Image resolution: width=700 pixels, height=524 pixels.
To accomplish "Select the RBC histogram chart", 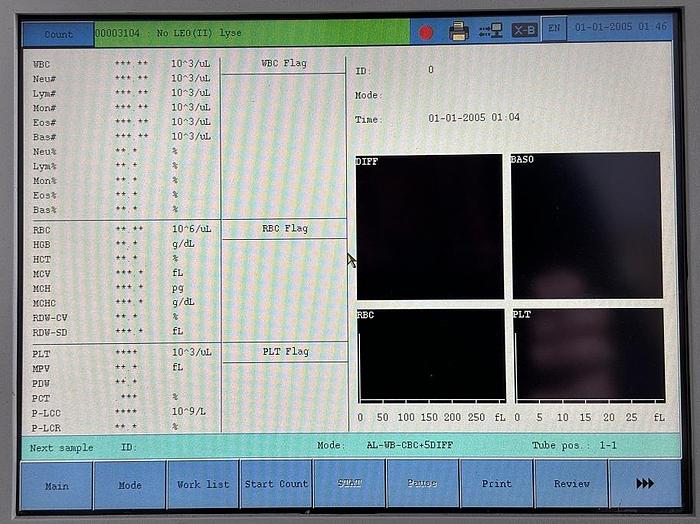I will 431,355.
